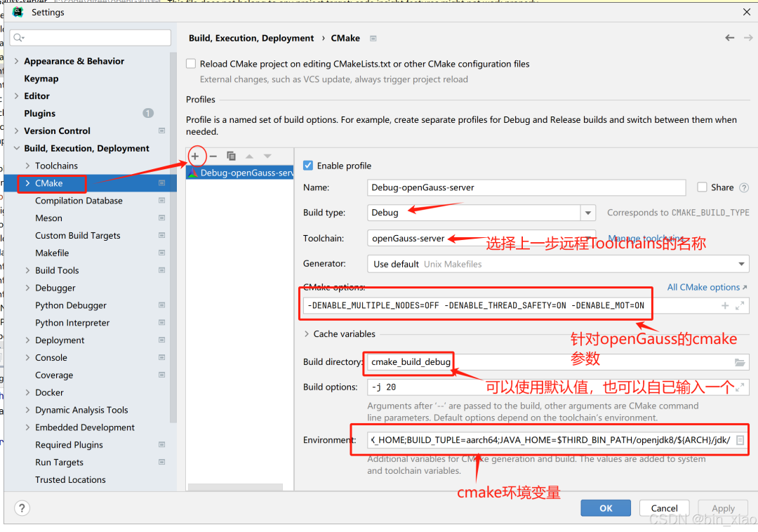The height and width of the screenshot is (532, 758).
Task: Open All CMake options link
Action: pos(707,287)
